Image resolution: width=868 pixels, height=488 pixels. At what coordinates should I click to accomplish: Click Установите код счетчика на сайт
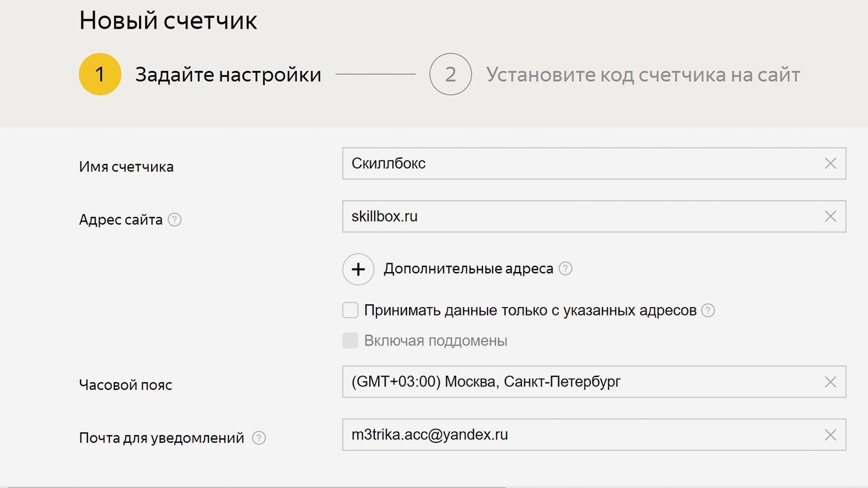[643, 75]
